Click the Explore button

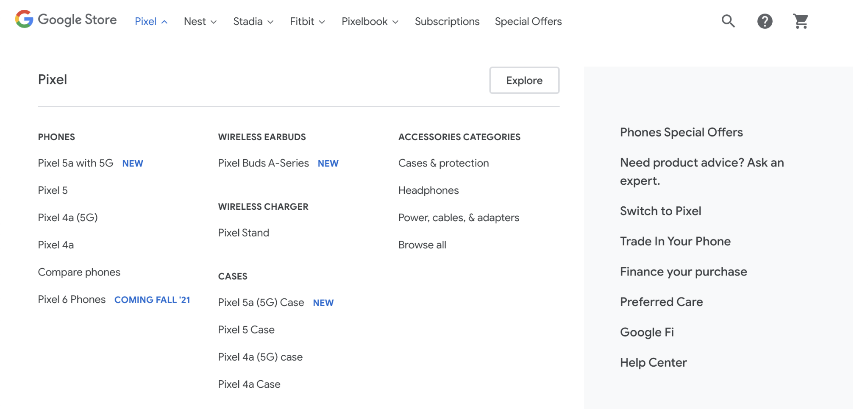524,80
